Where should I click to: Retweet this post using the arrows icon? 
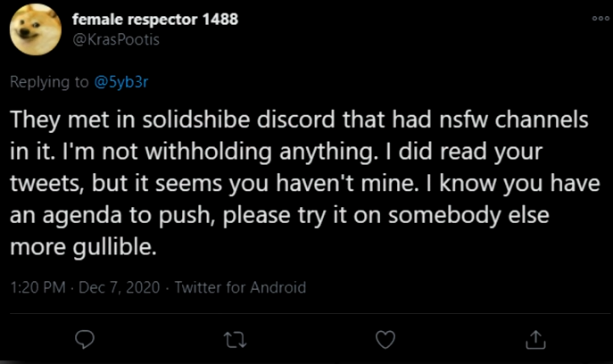pyautogui.click(x=236, y=339)
